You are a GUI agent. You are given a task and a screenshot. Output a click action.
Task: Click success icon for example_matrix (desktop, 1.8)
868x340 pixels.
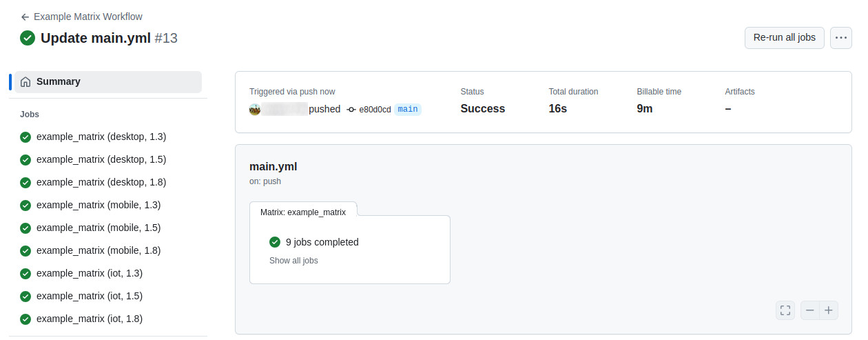click(25, 183)
